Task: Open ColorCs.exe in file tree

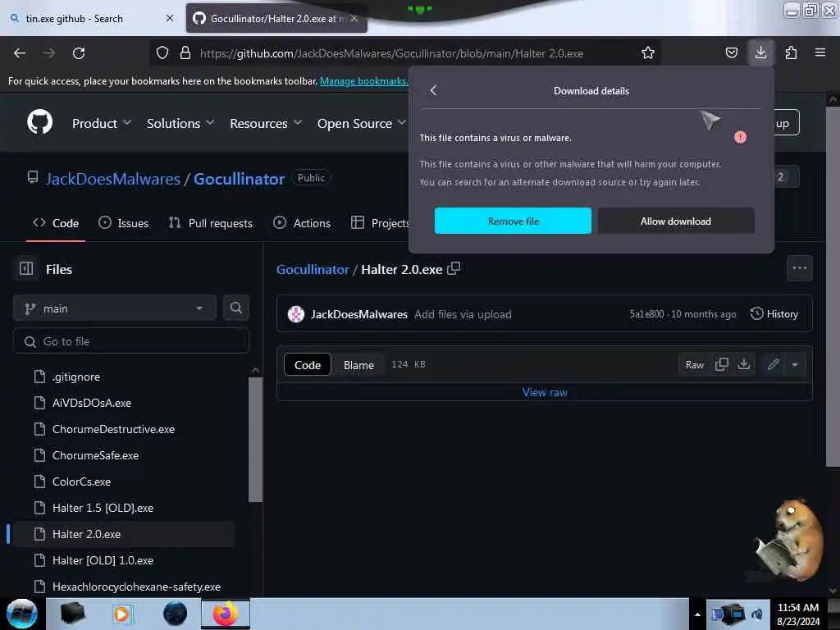Action: click(x=81, y=482)
